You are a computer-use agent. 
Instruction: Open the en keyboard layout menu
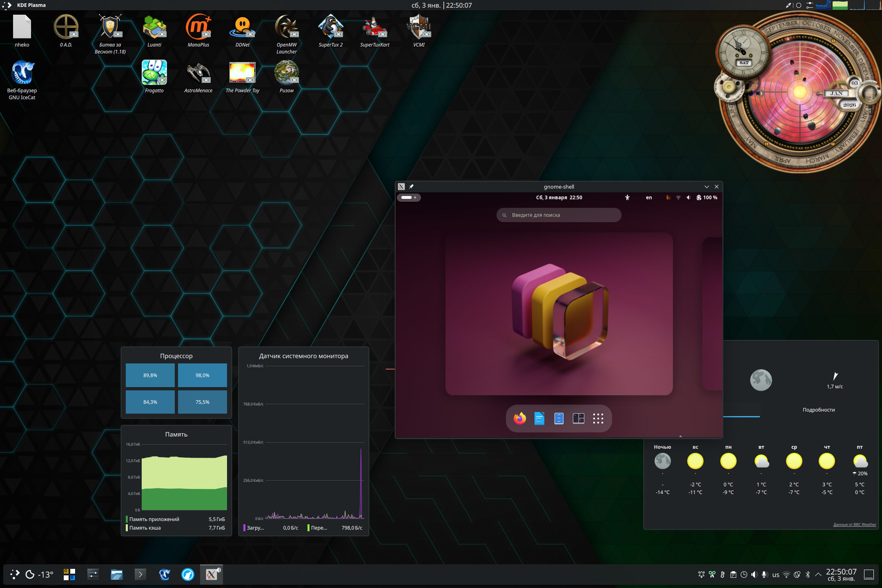pyautogui.click(x=648, y=198)
